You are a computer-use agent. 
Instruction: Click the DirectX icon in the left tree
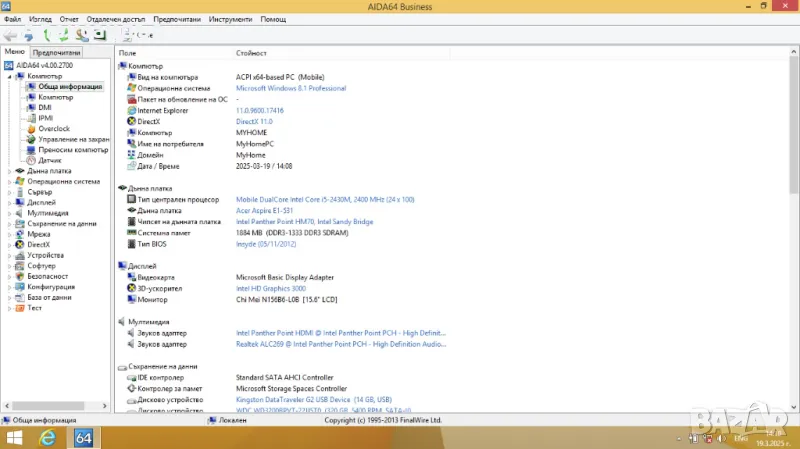click(21, 244)
